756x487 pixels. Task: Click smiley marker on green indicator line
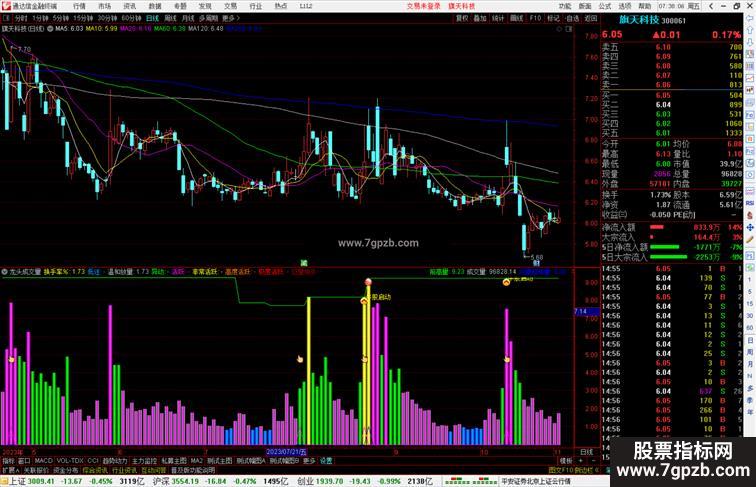coord(506,282)
